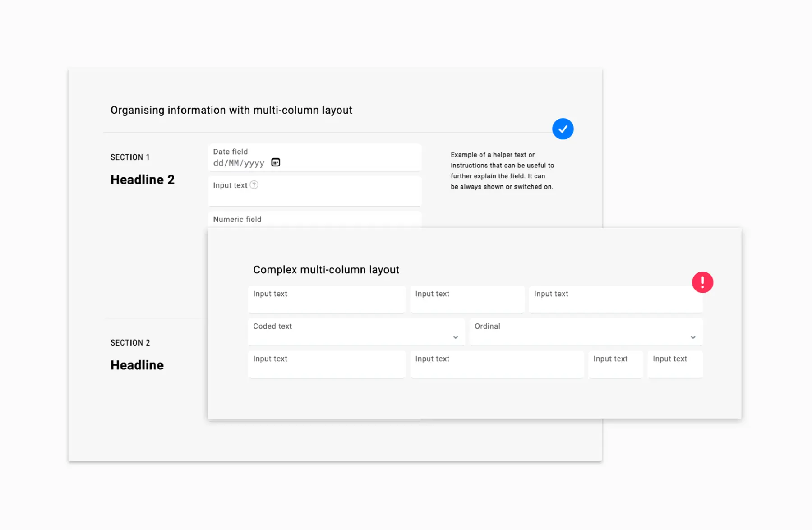
Task: Click the SECTION 1 label
Action: click(x=130, y=157)
